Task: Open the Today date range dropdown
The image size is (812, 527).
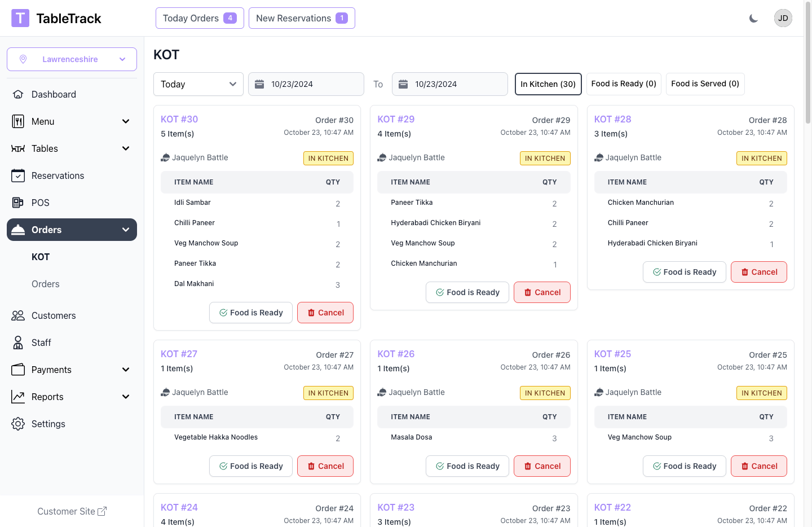Action: pyautogui.click(x=198, y=84)
